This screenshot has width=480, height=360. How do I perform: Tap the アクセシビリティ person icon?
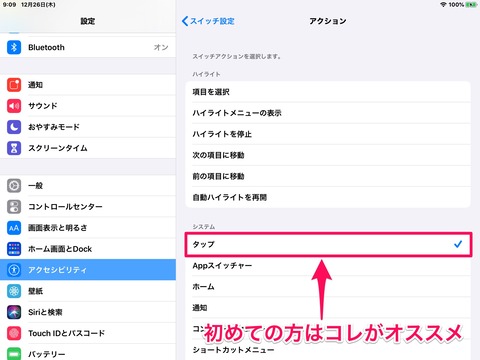pyautogui.click(x=14, y=270)
